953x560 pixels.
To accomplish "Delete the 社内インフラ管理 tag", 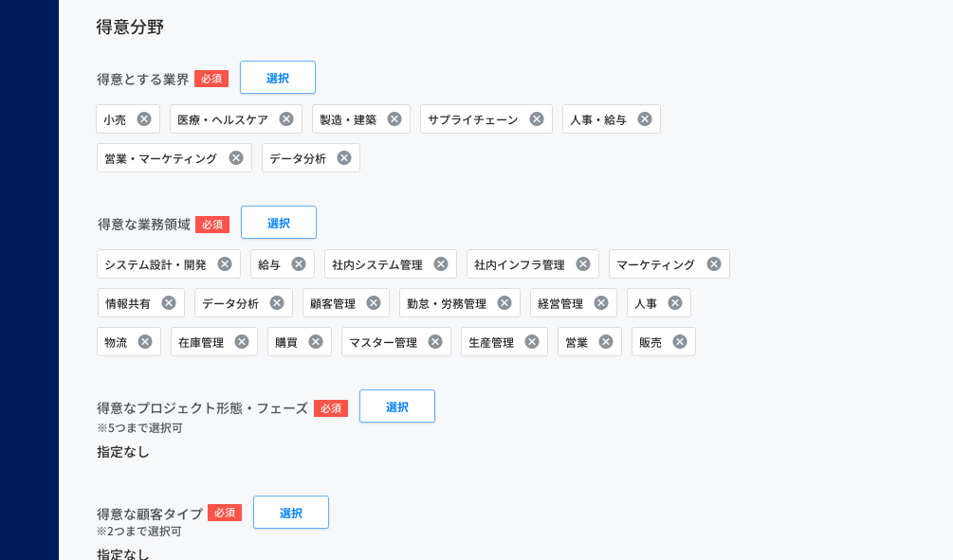I will click(583, 264).
